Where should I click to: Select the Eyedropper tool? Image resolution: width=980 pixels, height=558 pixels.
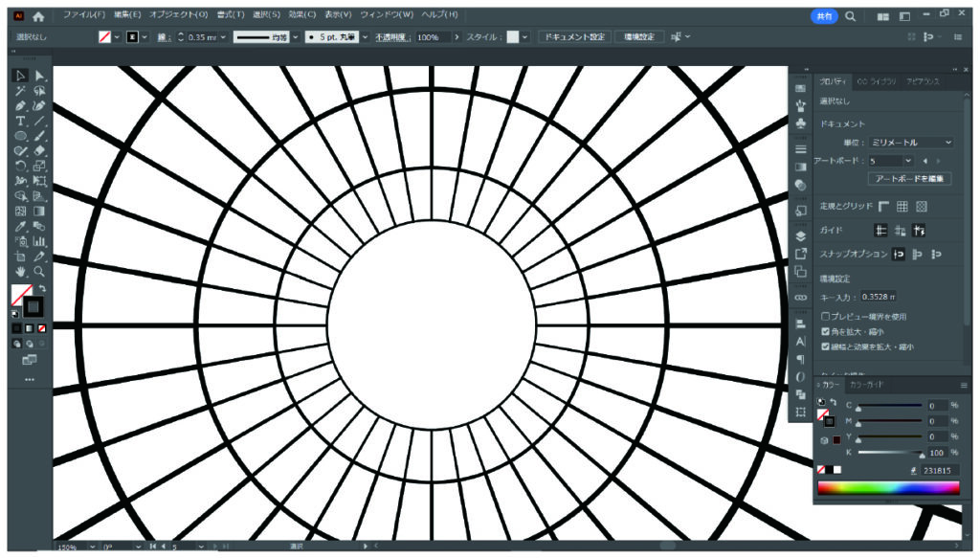point(20,226)
